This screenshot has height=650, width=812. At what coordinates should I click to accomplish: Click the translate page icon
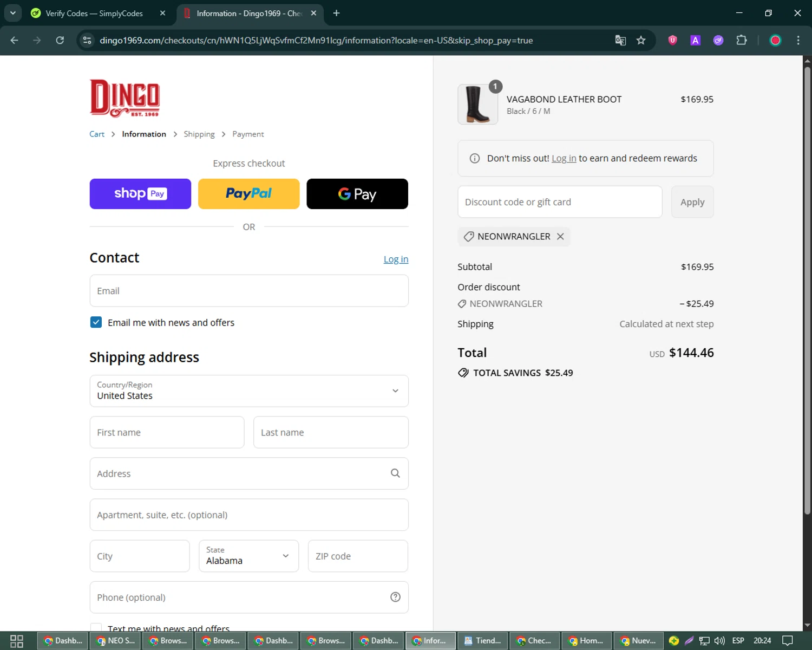click(620, 40)
